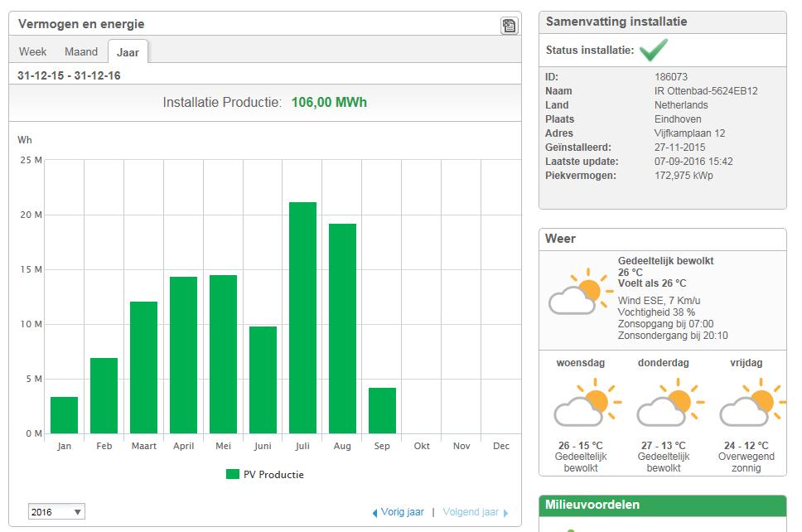Click the donderdag weather icon
The height and width of the screenshot is (532, 802).
pyautogui.click(x=670, y=402)
